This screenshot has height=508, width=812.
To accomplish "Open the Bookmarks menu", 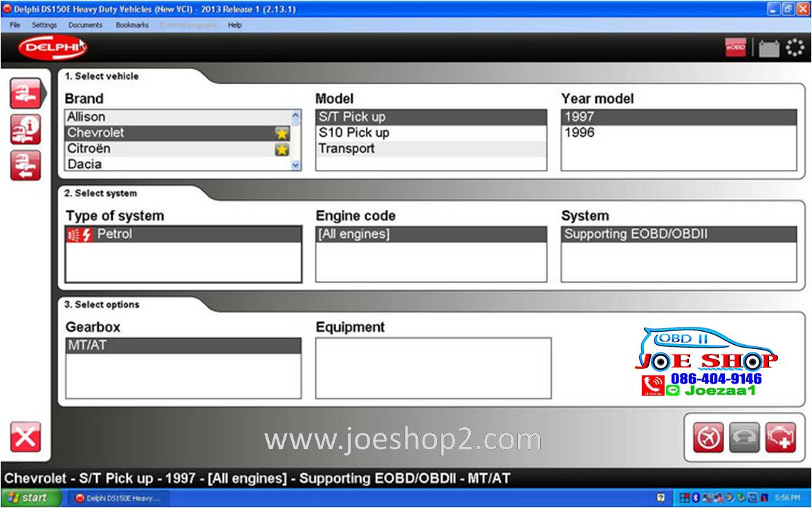I will (x=132, y=25).
